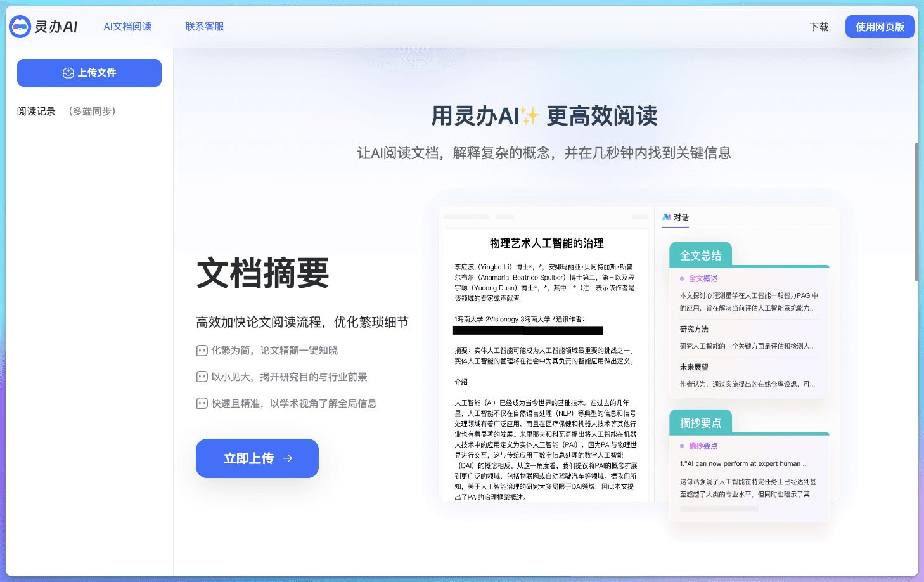Click the 灵办AI logo icon
The height and width of the screenshot is (582, 924).
(20, 27)
